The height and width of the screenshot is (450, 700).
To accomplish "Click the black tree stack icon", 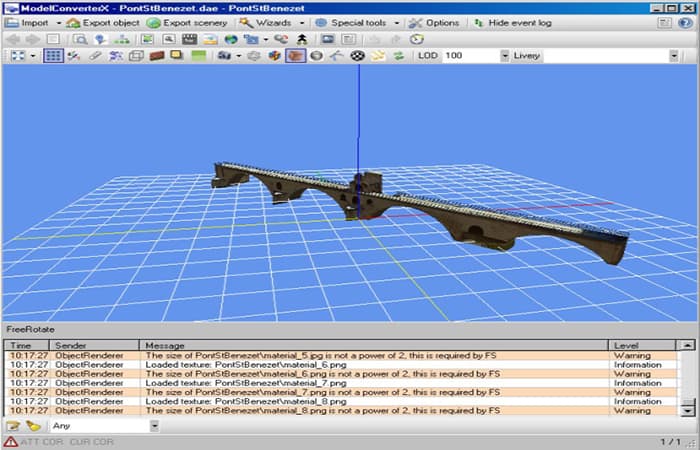I will pyautogui.click(x=302, y=39).
